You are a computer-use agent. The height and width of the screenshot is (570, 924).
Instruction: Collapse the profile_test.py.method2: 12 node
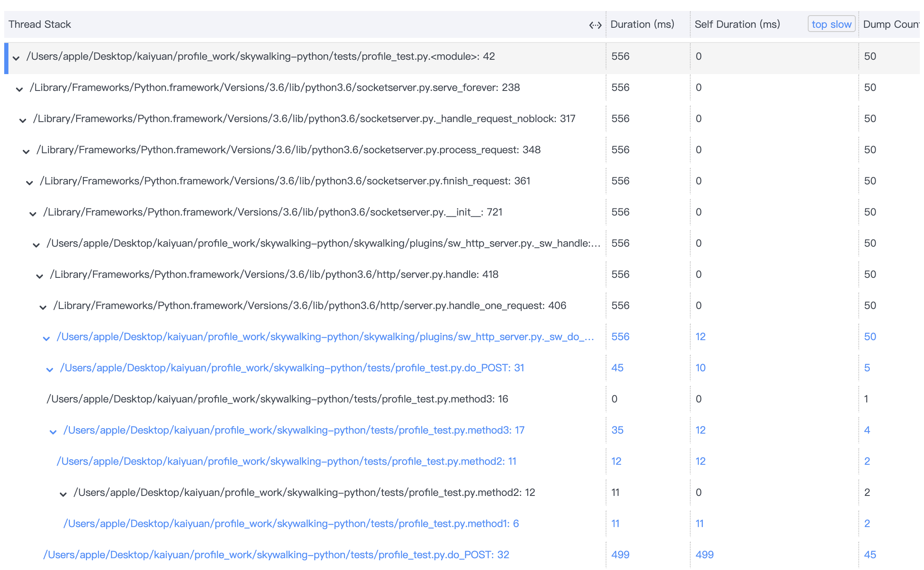pyautogui.click(x=63, y=493)
